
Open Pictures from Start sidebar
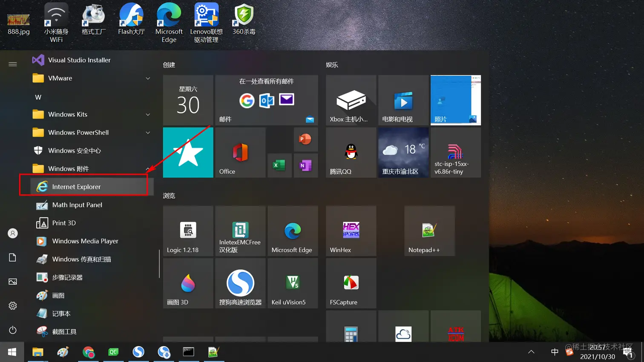(x=13, y=282)
